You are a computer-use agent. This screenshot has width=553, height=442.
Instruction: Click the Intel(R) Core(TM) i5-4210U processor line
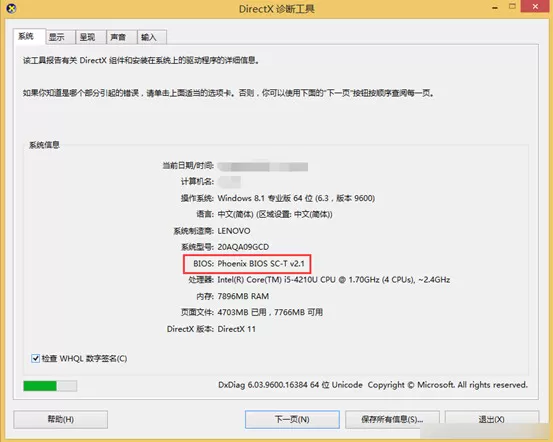[x=334, y=280]
